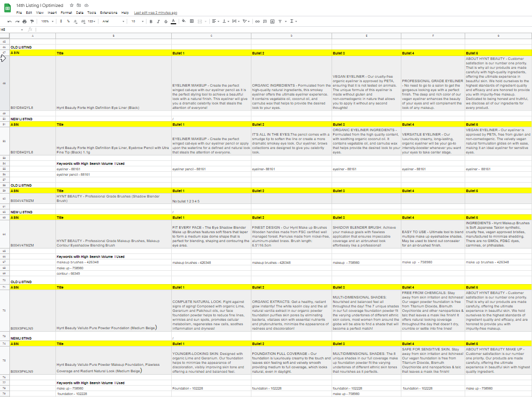
Task: Select the first 'B01D84QYL8' ASIN cell
Action: coord(33,83)
